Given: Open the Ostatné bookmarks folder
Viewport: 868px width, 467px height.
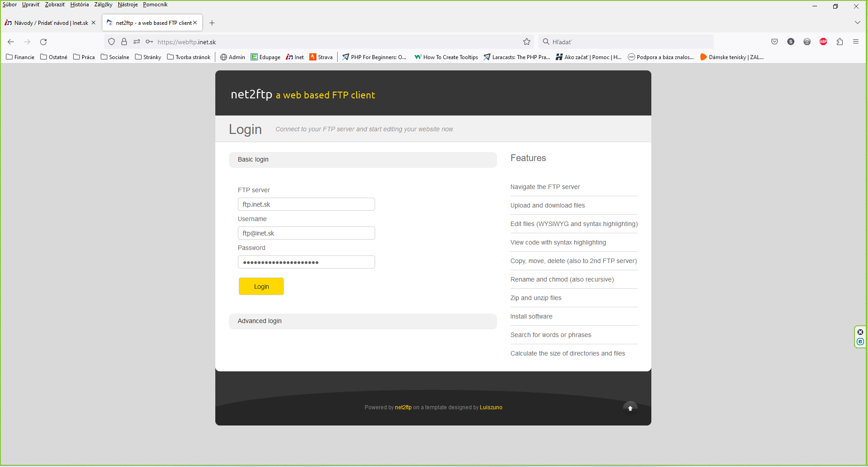Looking at the screenshot, I should [x=54, y=57].
